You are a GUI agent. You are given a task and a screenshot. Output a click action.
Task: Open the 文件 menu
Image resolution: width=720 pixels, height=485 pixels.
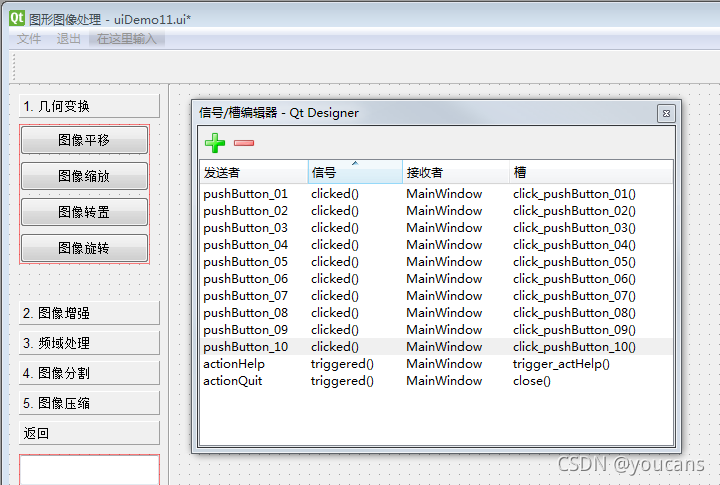[28, 39]
